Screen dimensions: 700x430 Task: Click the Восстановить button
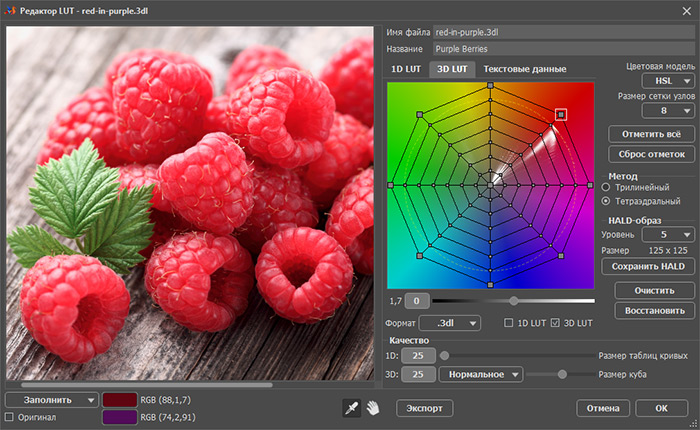pos(654,310)
